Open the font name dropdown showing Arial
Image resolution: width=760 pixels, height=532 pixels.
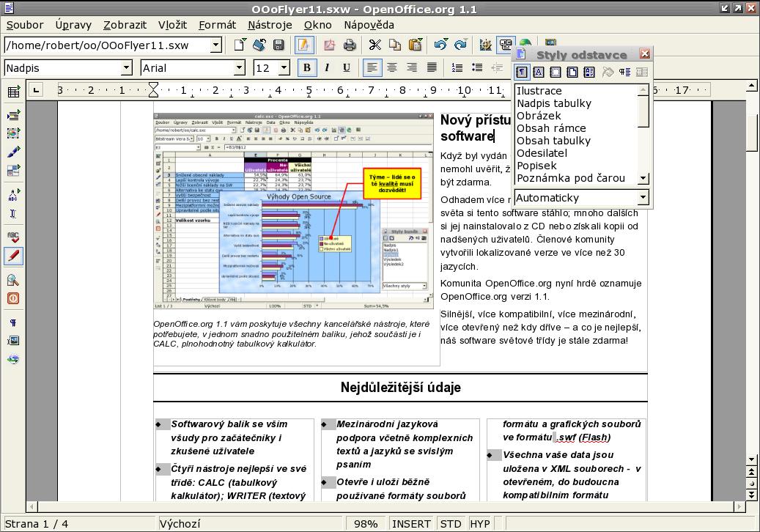tap(240, 68)
